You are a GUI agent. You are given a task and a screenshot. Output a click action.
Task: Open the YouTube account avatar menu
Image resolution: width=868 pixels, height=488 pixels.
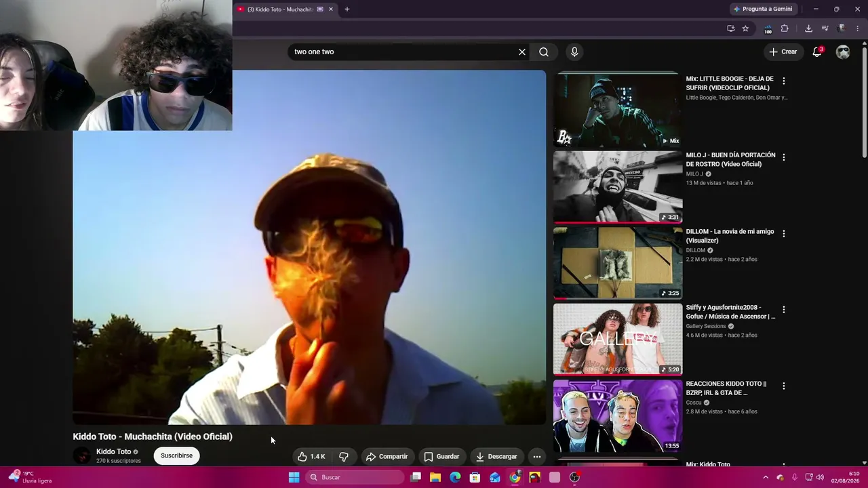pos(843,52)
